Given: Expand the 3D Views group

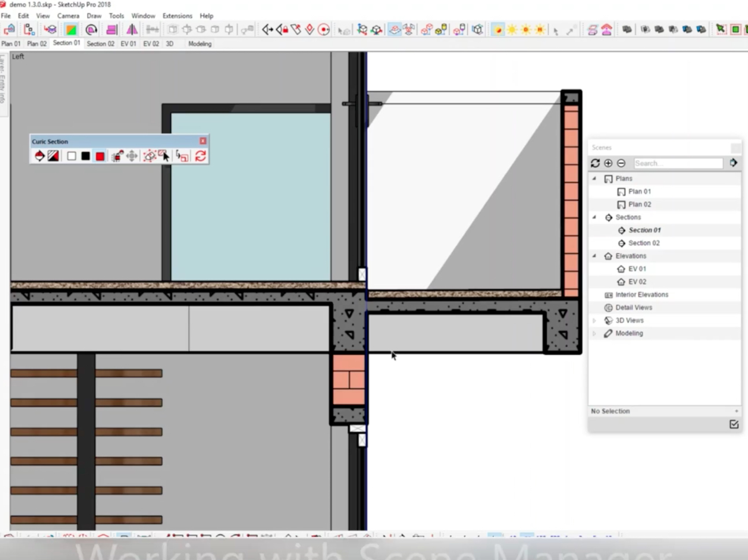Looking at the screenshot, I should [594, 320].
